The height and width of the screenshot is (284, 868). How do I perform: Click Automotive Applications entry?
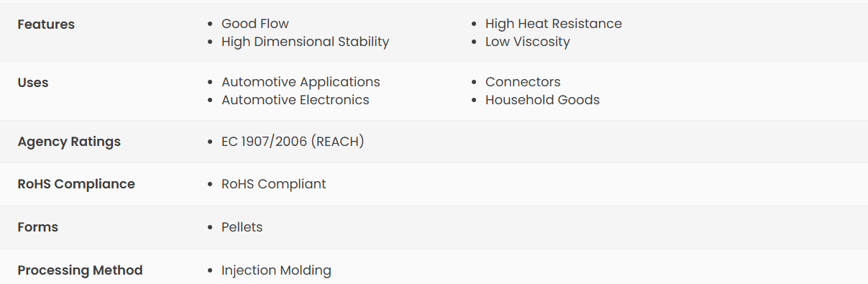point(301,82)
